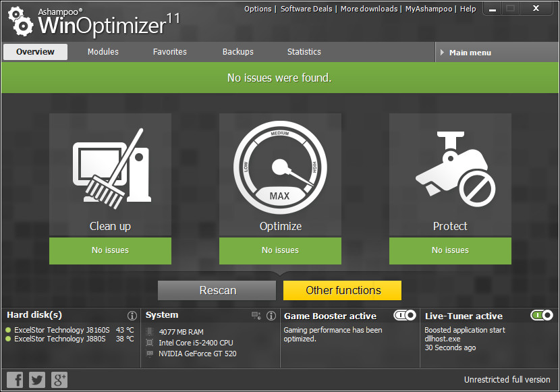Click the RAM chip icon

click(150, 332)
